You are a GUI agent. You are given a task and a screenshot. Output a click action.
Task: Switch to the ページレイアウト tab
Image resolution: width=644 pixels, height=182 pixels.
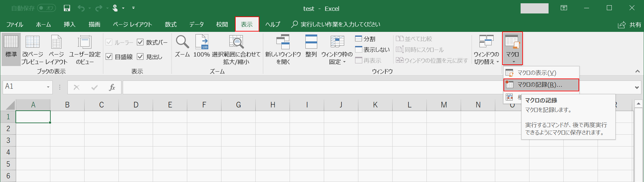tap(132, 24)
